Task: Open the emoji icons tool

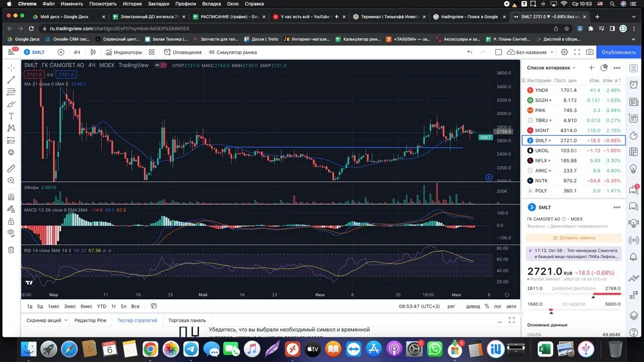Action: 11,152
